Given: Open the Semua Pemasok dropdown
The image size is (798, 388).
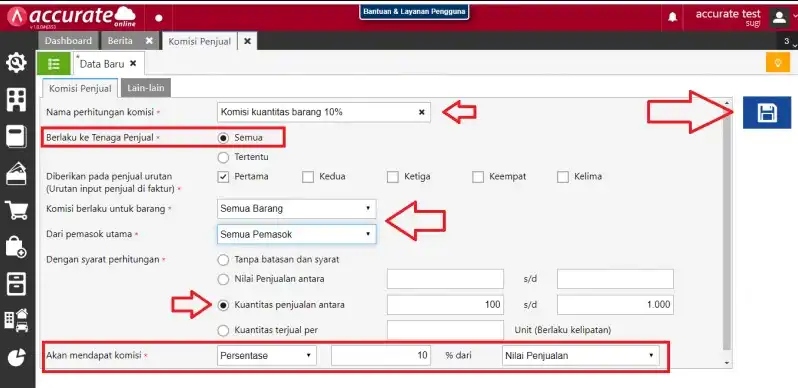Looking at the screenshot, I should click(x=296, y=234).
